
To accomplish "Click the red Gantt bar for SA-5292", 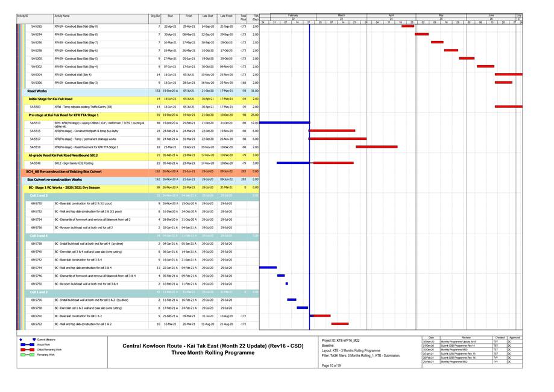I will coord(408,27).
